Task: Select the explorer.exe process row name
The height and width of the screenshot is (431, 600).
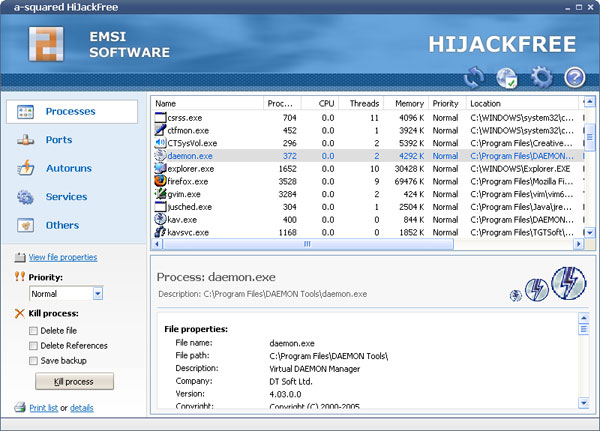Action: click(191, 169)
